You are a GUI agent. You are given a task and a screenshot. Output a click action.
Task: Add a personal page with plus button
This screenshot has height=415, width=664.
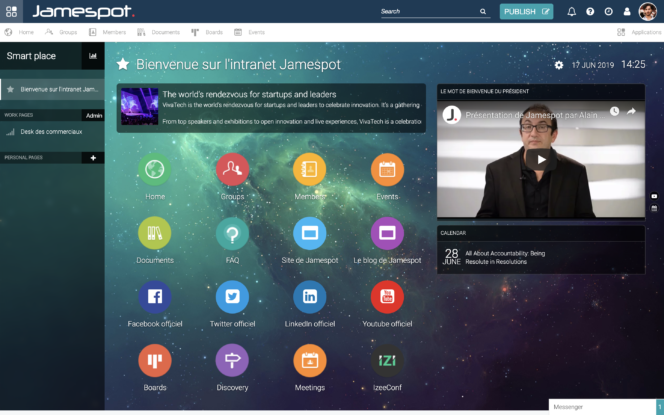(93, 158)
